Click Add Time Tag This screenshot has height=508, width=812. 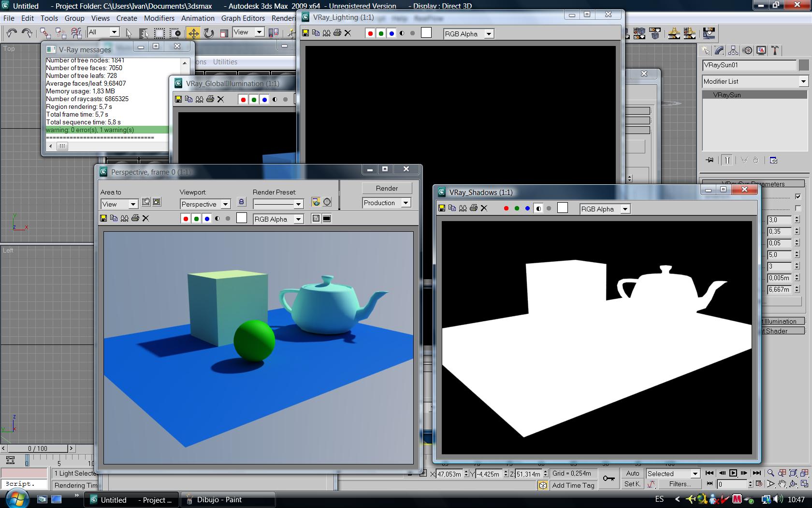[573, 485]
